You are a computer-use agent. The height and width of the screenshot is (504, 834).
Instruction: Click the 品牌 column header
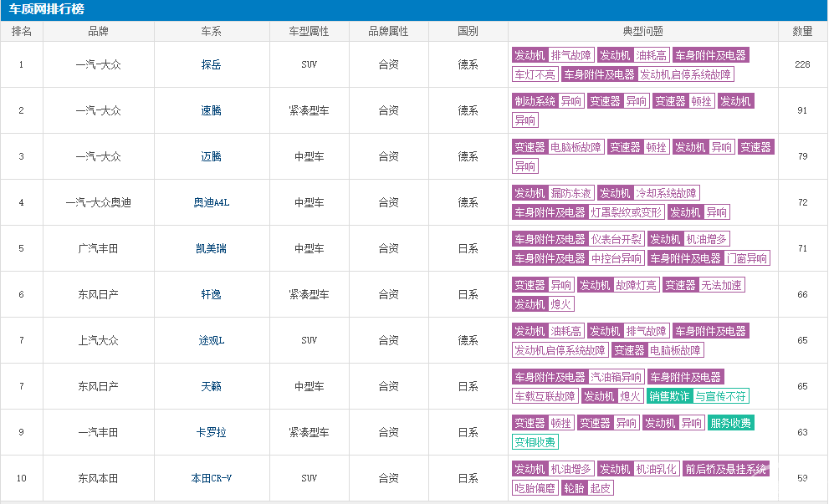tap(98, 30)
